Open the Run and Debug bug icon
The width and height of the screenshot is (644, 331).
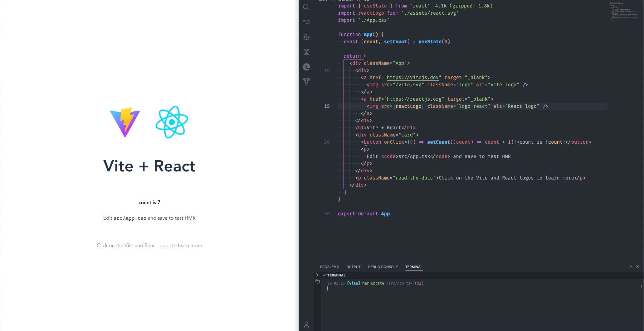[x=306, y=37]
